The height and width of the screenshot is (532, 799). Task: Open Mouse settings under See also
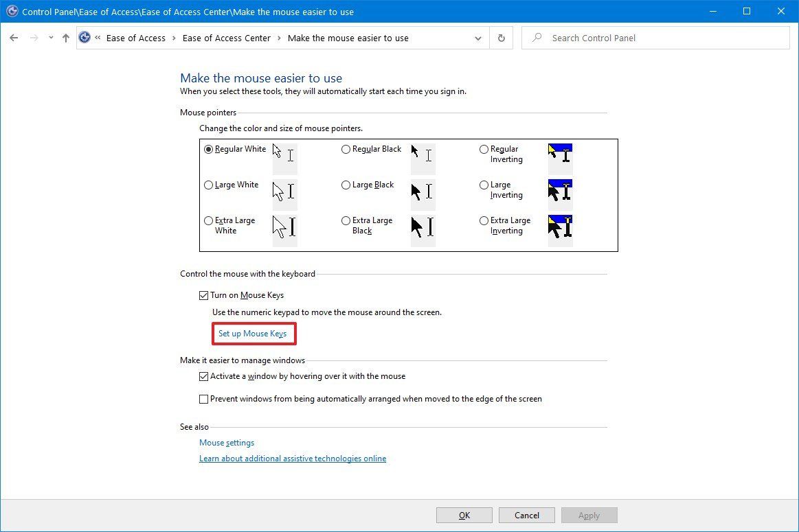(x=226, y=442)
